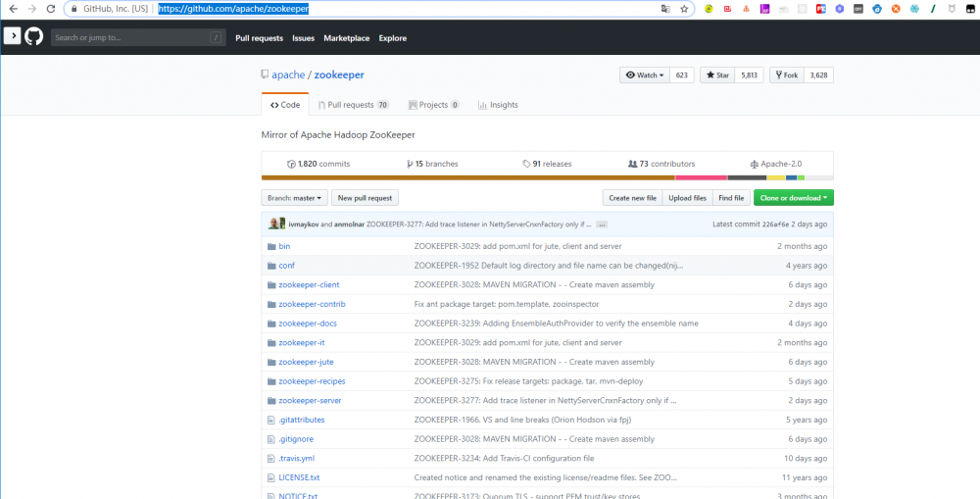View the 1,820 commits link
The height and width of the screenshot is (499, 980).
pyautogui.click(x=318, y=164)
